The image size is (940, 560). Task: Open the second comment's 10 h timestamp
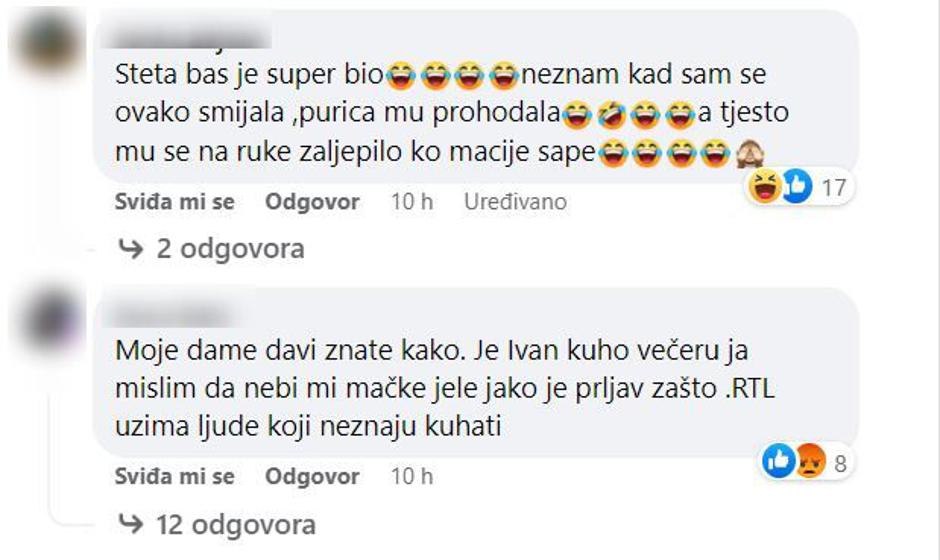click(412, 476)
